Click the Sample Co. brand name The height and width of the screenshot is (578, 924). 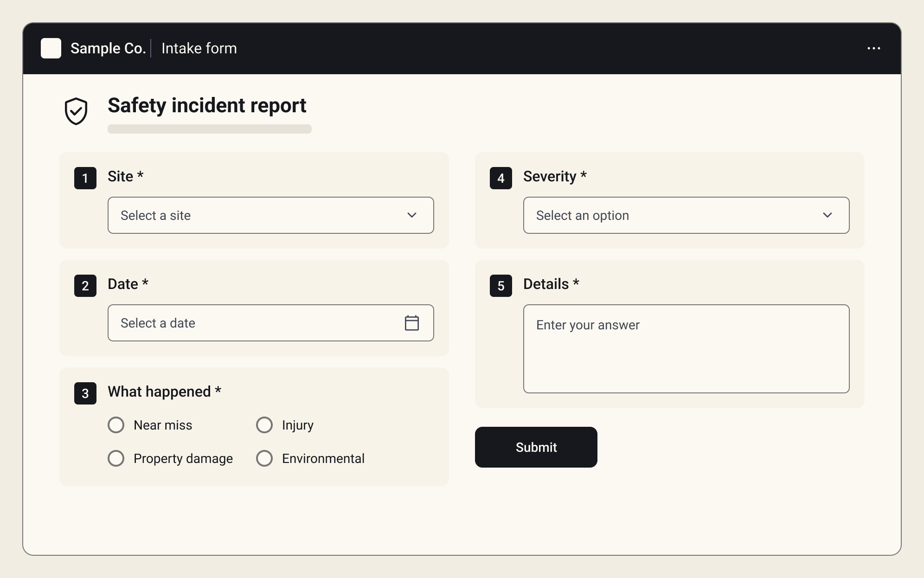[x=108, y=48]
